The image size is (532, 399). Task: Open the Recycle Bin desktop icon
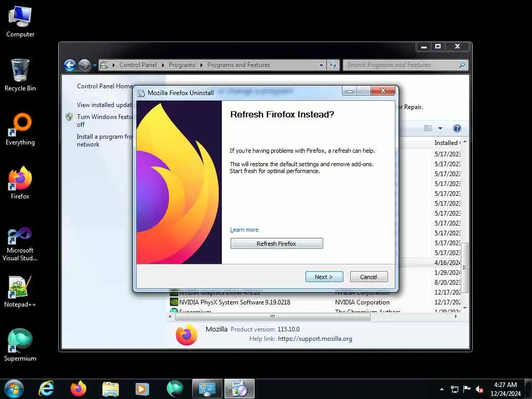[20, 75]
